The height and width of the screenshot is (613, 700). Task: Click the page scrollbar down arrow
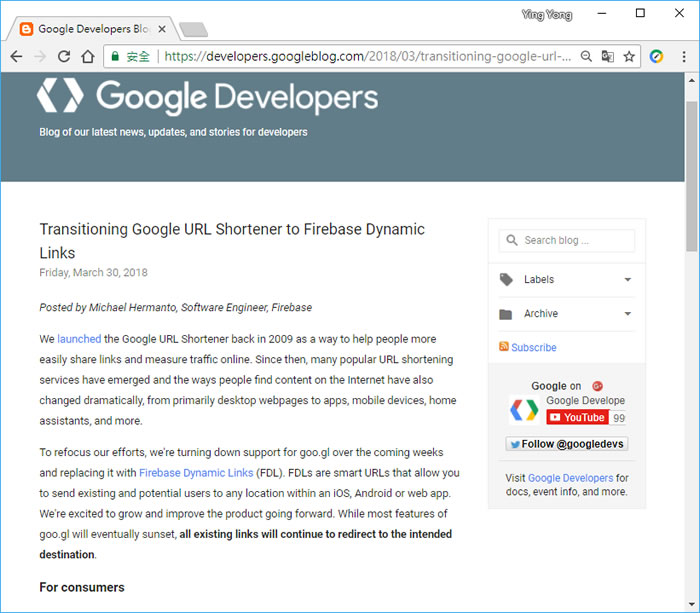(x=692, y=605)
